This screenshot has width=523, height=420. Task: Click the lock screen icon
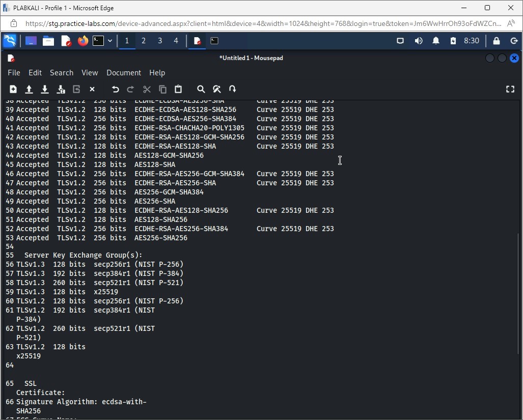point(497,41)
